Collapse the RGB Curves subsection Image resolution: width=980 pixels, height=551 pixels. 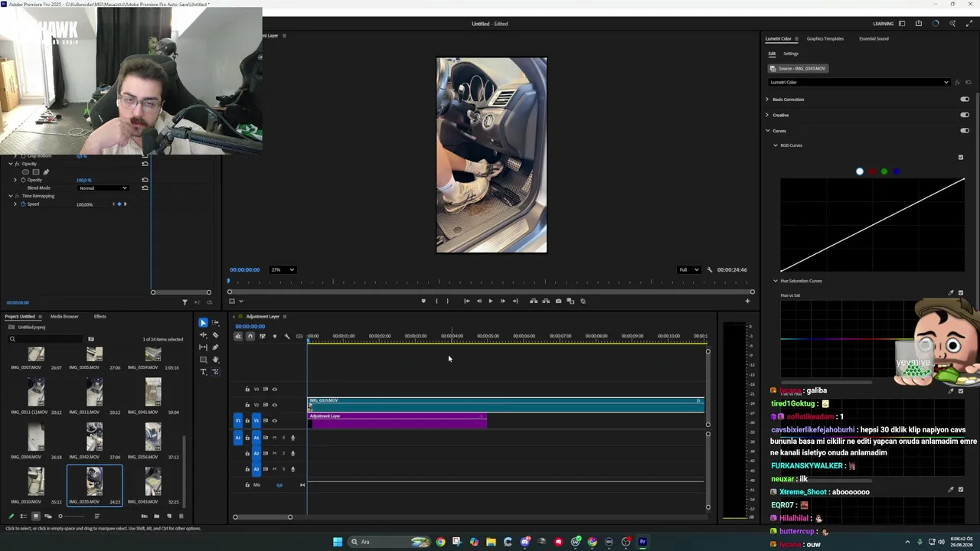[775, 145]
